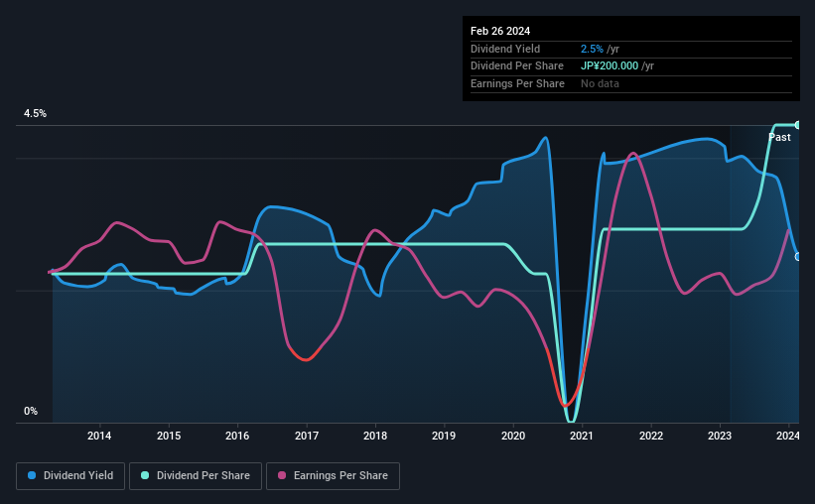Click the blue Dividend Yield legend dot
Image resolution: width=815 pixels, height=504 pixels.
coord(32,475)
